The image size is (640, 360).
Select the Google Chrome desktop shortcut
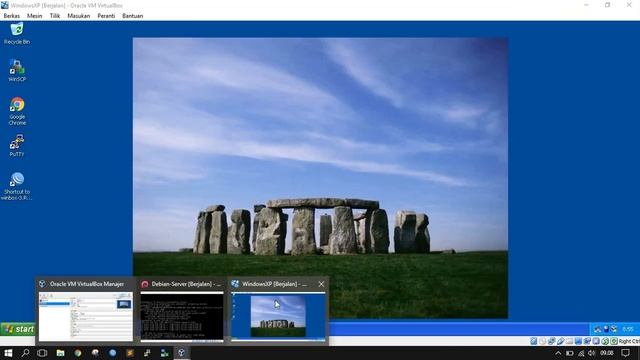[17, 111]
